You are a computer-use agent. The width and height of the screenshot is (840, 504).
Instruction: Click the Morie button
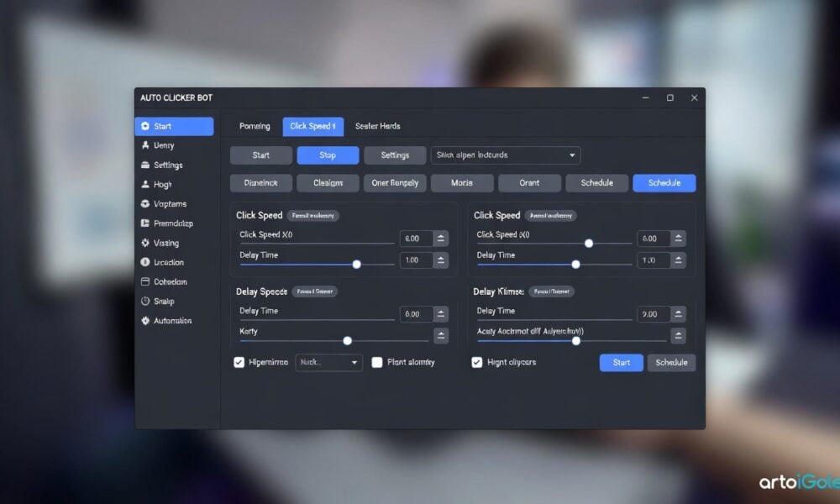(x=461, y=183)
